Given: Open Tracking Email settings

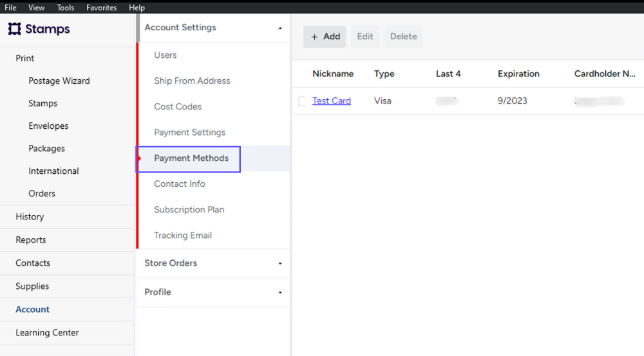Looking at the screenshot, I should (183, 236).
